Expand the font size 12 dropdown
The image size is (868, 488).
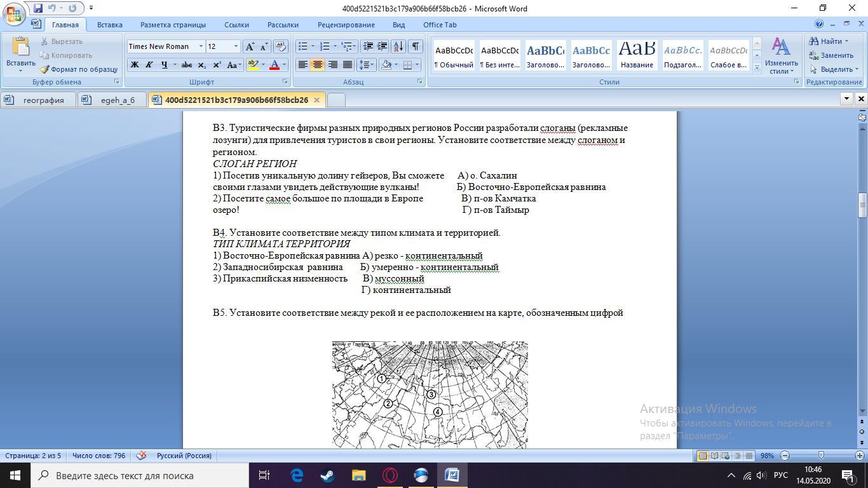click(236, 46)
